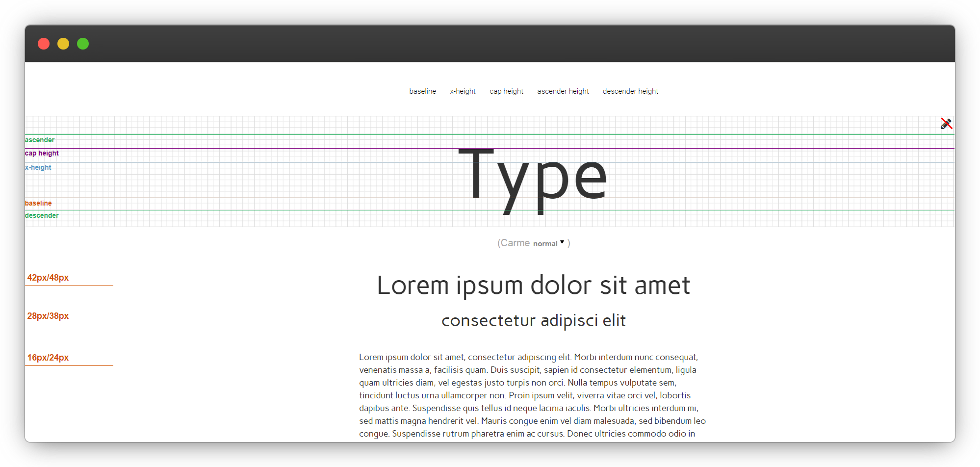Click the purple cap height guide label
Viewport: 980px width, 467px height.
coord(42,153)
